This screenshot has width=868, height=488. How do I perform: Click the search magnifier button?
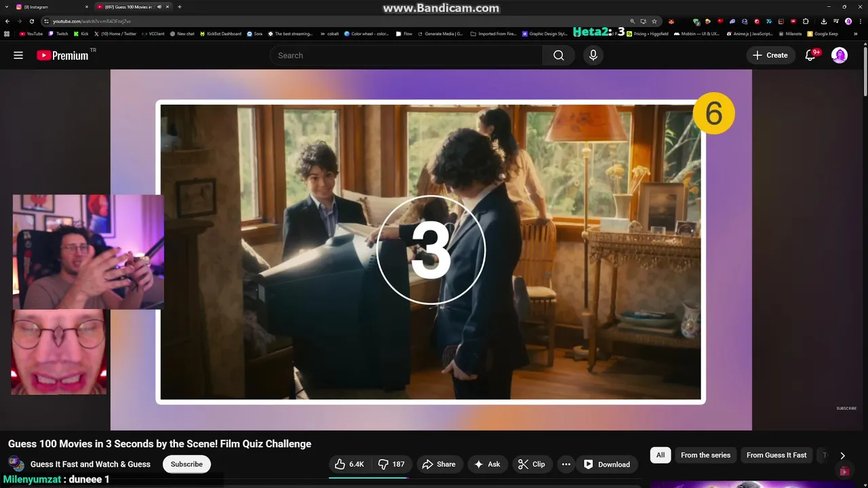tap(559, 56)
